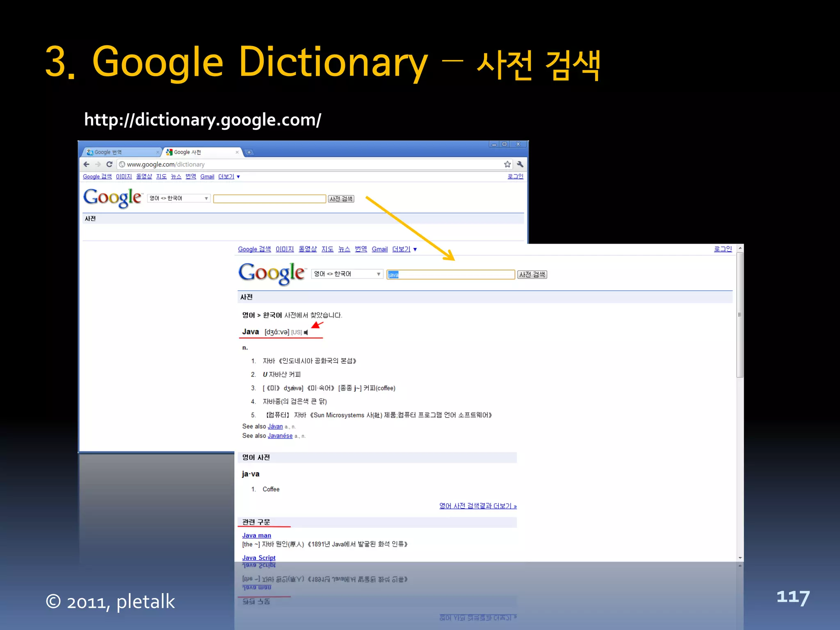Open the wrench settings menu
Image resolution: width=840 pixels, height=630 pixels.
pos(520,164)
